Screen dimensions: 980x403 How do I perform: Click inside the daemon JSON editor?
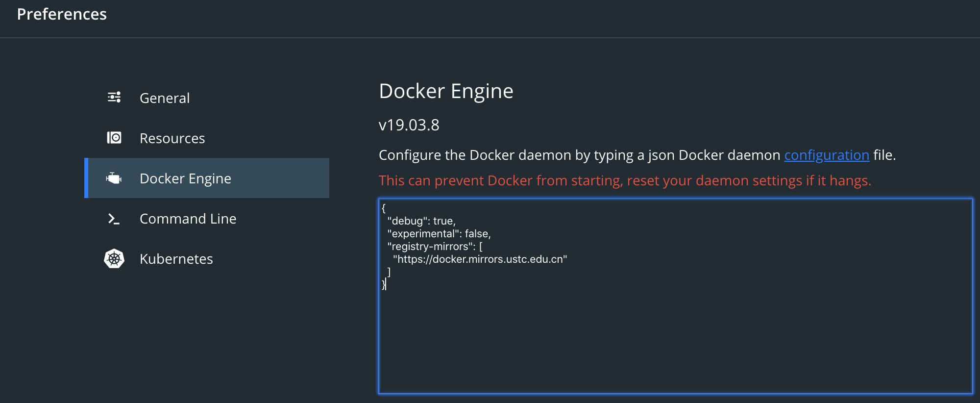[676, 296]
